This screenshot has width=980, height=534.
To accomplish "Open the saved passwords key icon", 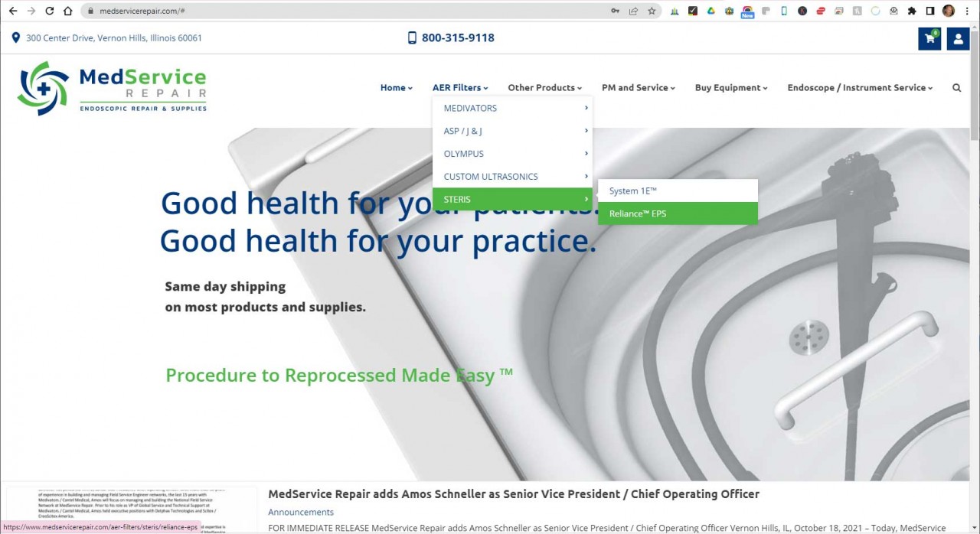I will 615,11.
